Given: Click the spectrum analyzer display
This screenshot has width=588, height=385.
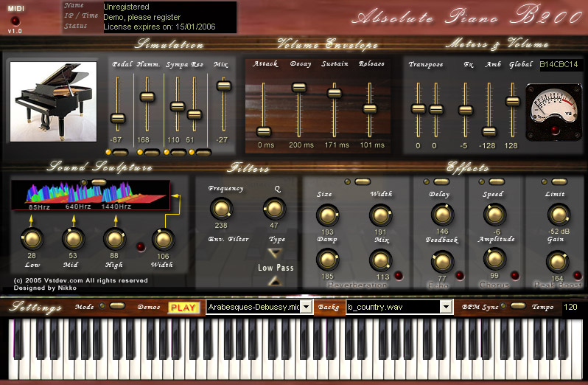Looking at the screenshot, I should 91,195.
